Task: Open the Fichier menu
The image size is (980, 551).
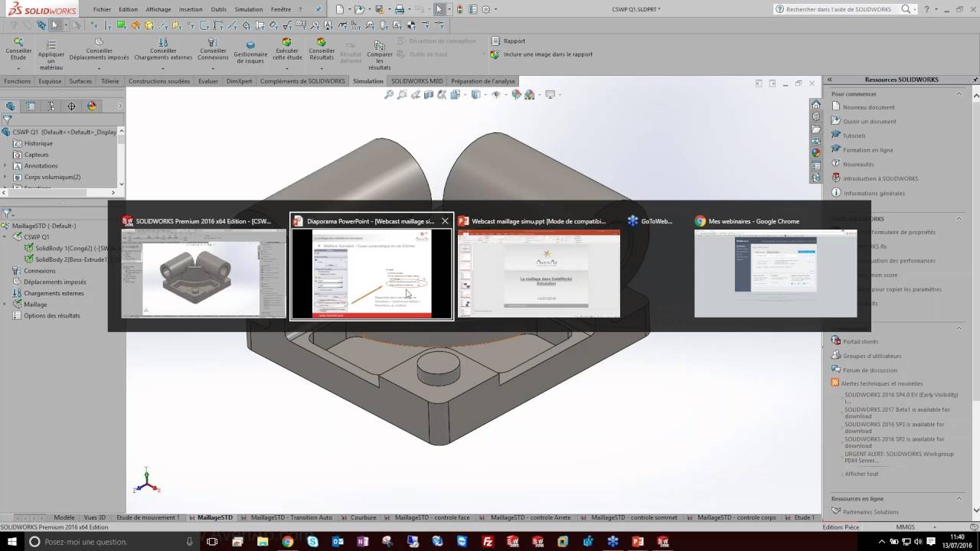Action: [102, 9]
